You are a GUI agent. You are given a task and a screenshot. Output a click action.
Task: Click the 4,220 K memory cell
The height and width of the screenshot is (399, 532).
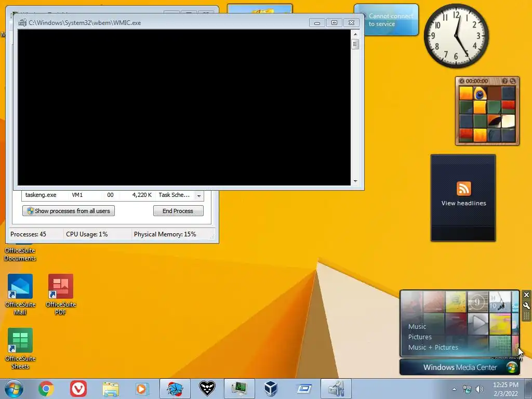pyautogui.click(x=141, y=195)
